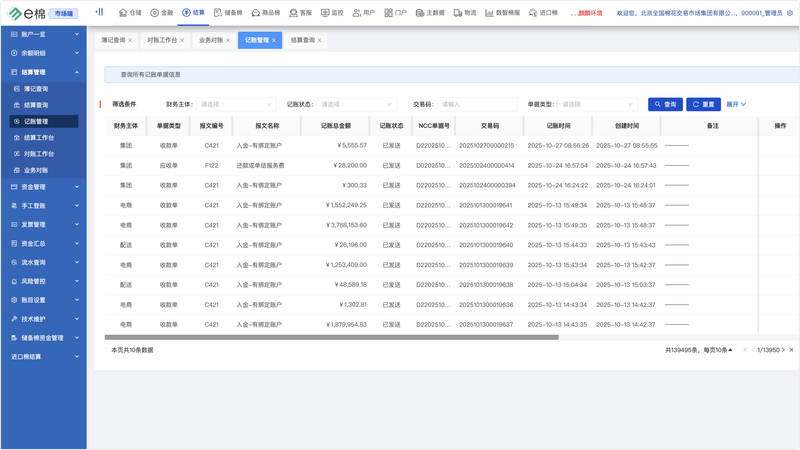Open the 财务主体 filter dropdown
The width and height of the screenshot is (800, 450).
pyautogui.click(x=236, y=104)
